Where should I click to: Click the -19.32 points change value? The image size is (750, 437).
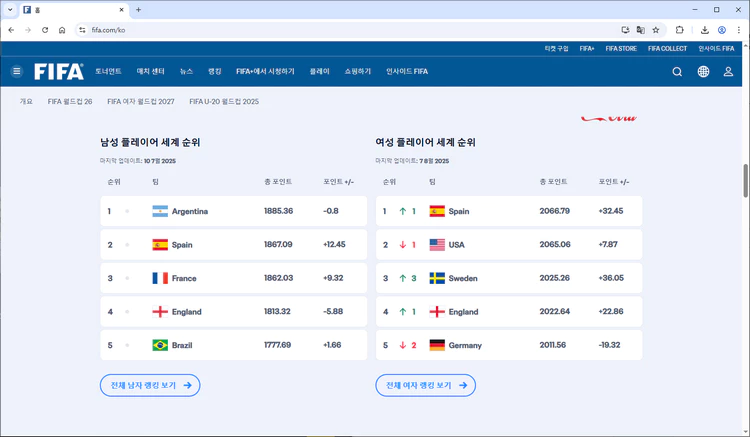click(x=609, y=345)
